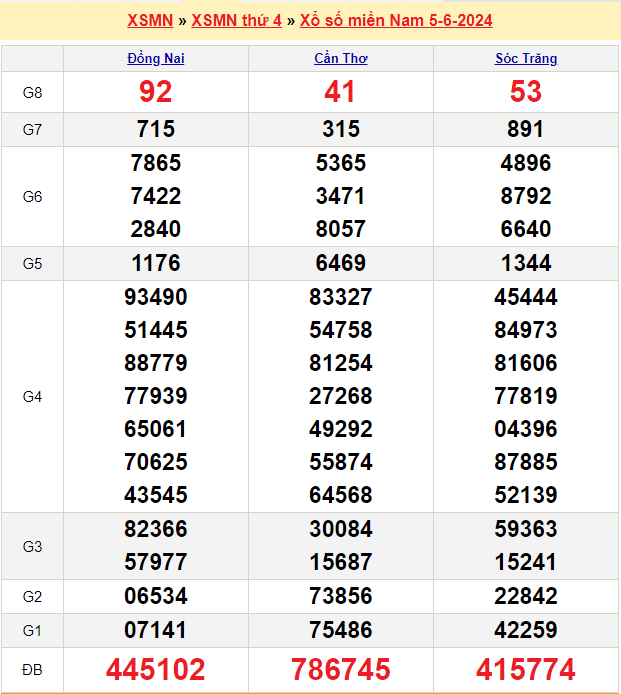Click the G5 result 6469
This screenshot has height=694, width=621.
(x=341, y=263)
